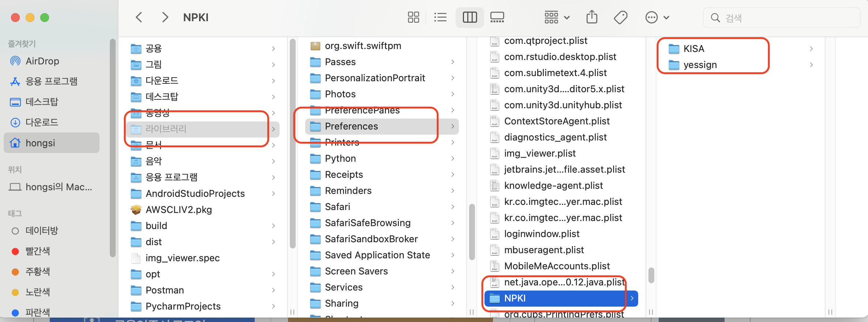Image resolution: width=868 pixels, height=322 pixels.
Task: Open 응용 프로그램 in the sidebar
Action: [x=44, y=81]
